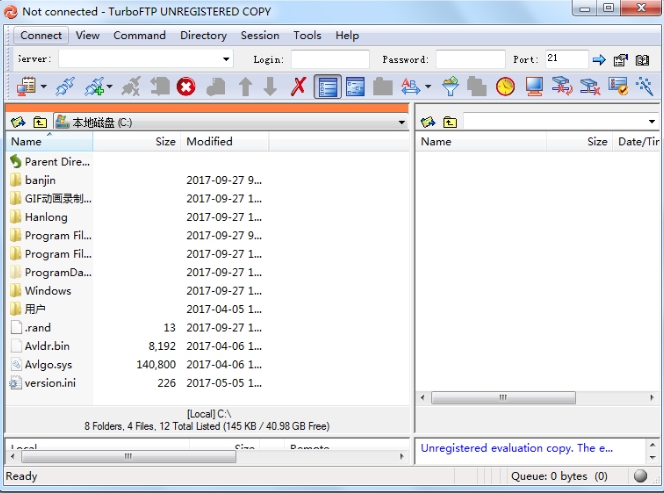Image resolution: width=664 pixels, height=493 pixels.
Task: Open the Help menu
Action: [347, 35]
